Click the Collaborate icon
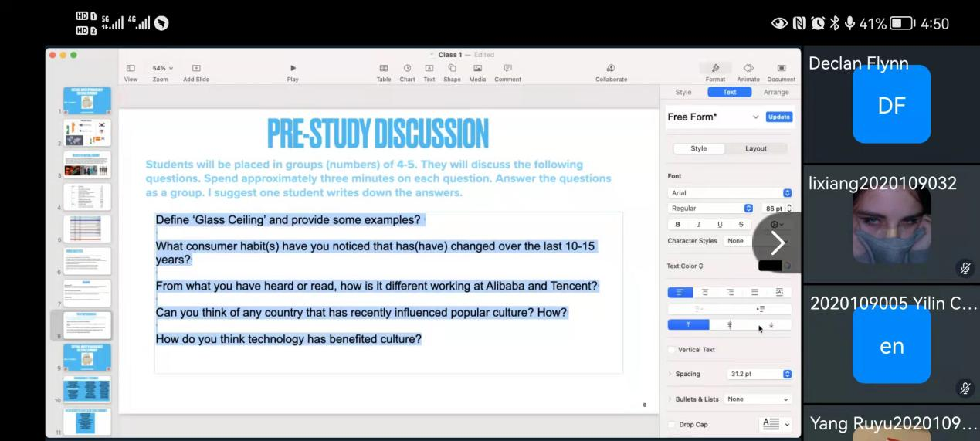 (611, 69)
